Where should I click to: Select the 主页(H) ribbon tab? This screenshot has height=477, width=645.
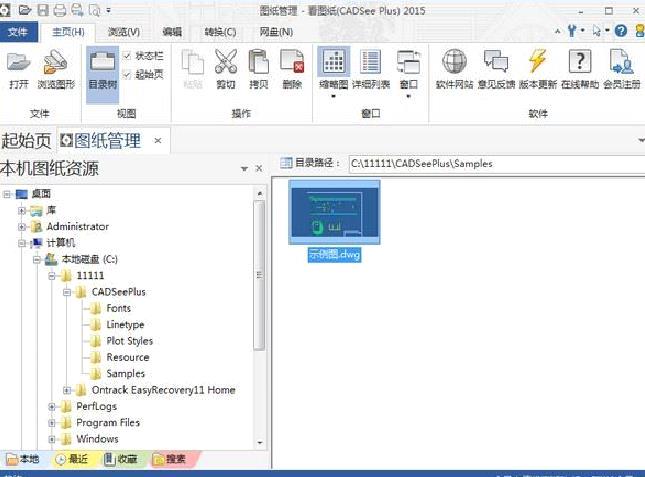point(68,32)
